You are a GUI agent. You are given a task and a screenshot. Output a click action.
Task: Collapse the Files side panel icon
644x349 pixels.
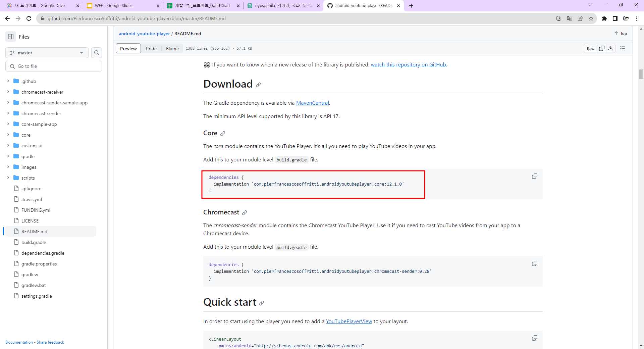pyautogui.click(x=11, y=37)
